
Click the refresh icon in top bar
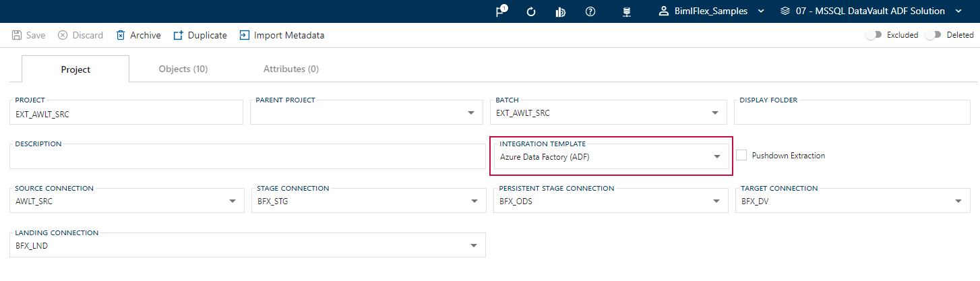pyautogui.click(x=530, y=11)
